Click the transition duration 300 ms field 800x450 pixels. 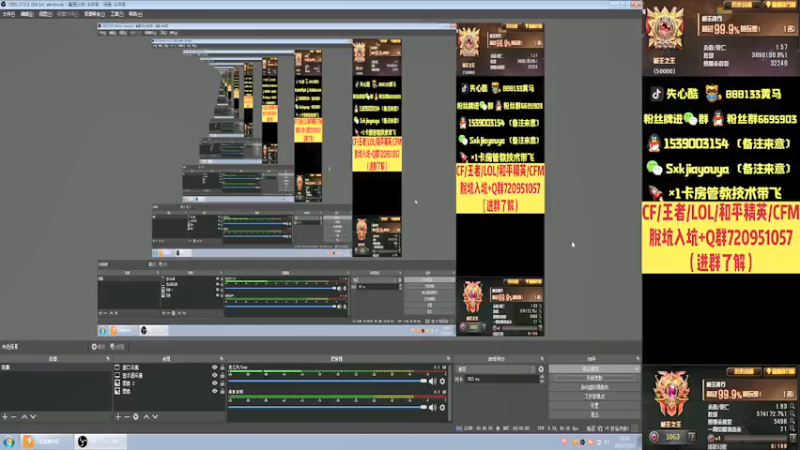(x=501, y=379)
